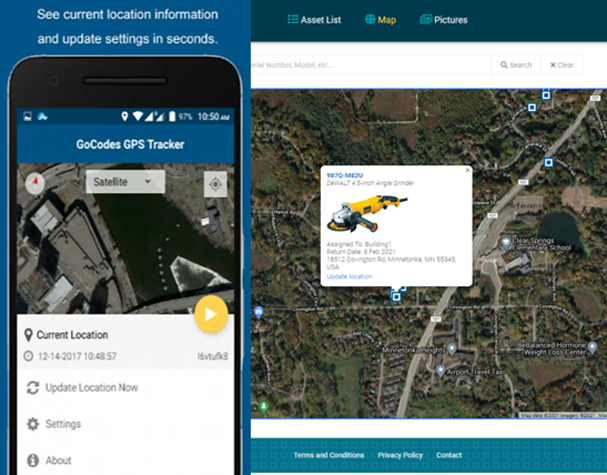Tap the compass icon on phone map
Viewport: 607px width, 475px height.
click(35, 183)
